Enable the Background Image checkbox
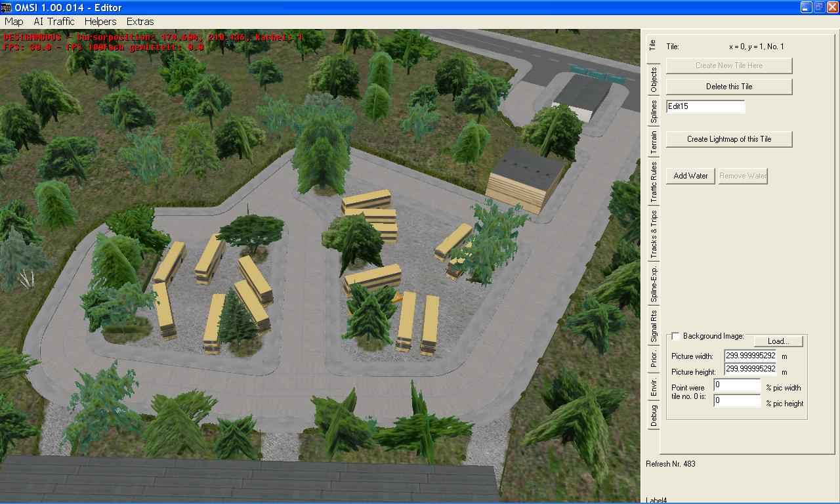 (675, 337)
